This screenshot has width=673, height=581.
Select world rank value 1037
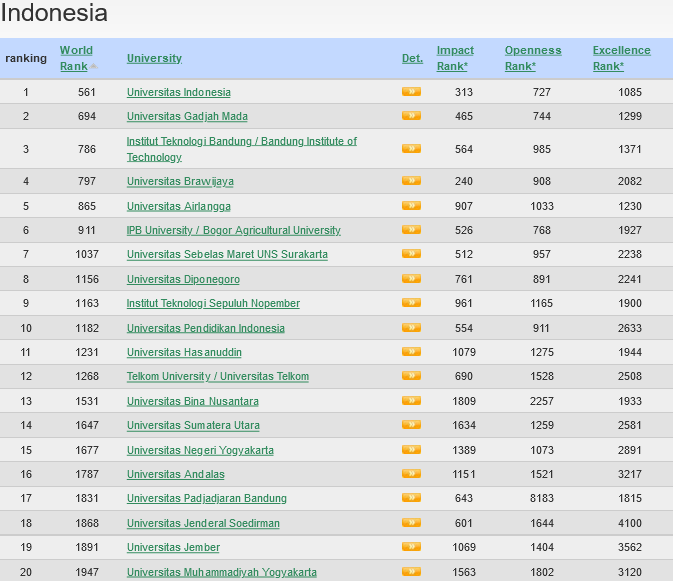pyautogui.click(x=87, y=254)
